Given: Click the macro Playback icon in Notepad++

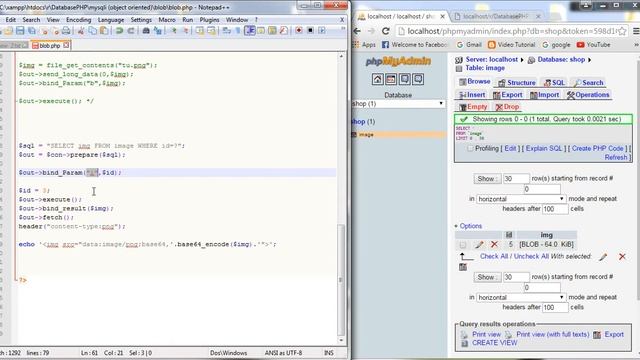Looking at the screenshot, I should (322, 31).
